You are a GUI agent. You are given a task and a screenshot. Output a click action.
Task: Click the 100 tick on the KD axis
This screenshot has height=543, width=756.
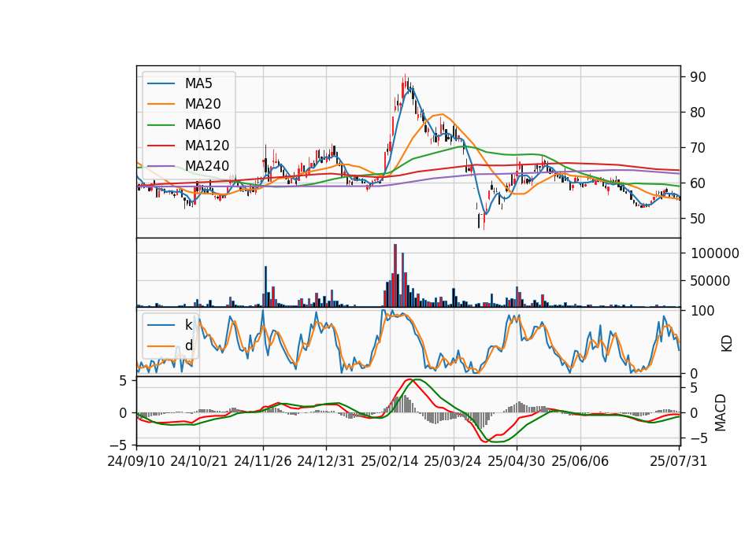pos(702,311)
